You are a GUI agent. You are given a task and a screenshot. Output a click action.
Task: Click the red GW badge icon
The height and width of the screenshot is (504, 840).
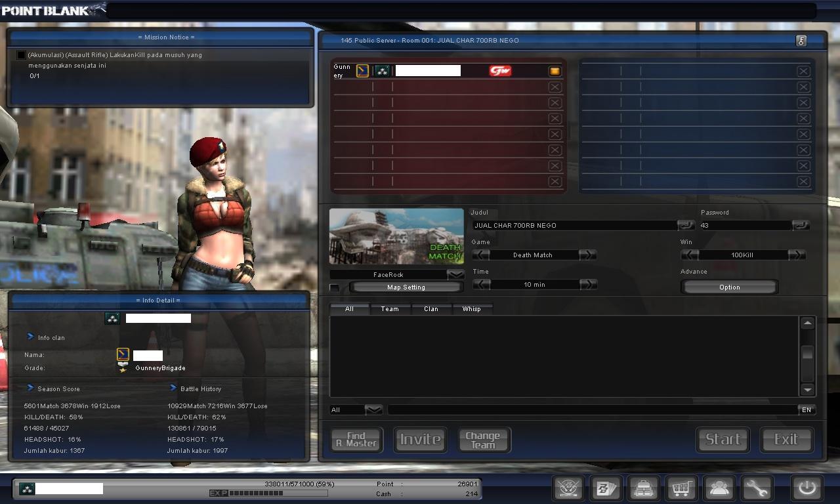point(500,71)
